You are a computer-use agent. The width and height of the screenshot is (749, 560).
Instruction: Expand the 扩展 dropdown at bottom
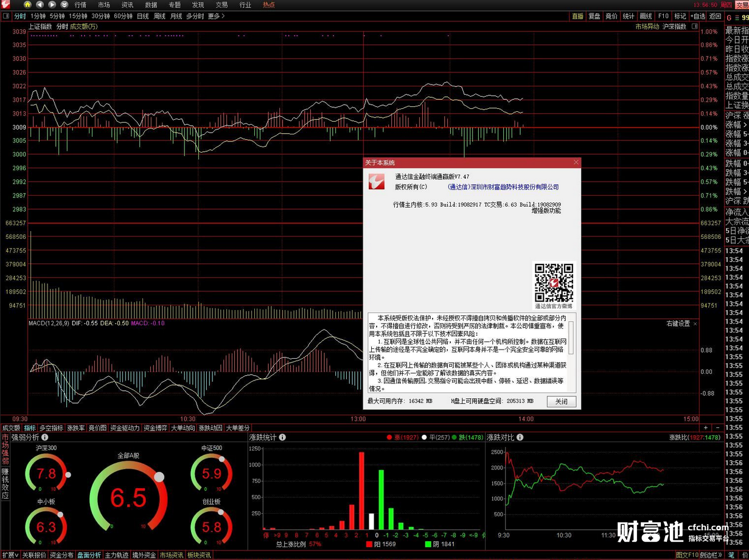click(10, 555)
